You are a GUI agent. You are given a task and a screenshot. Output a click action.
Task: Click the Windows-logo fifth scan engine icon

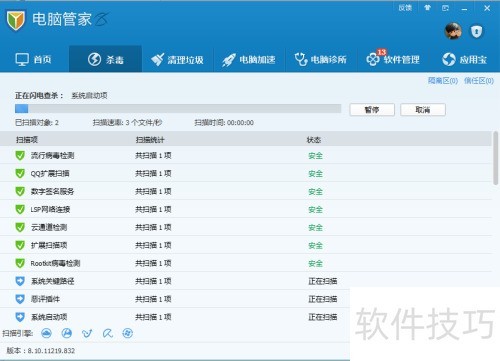127,333
